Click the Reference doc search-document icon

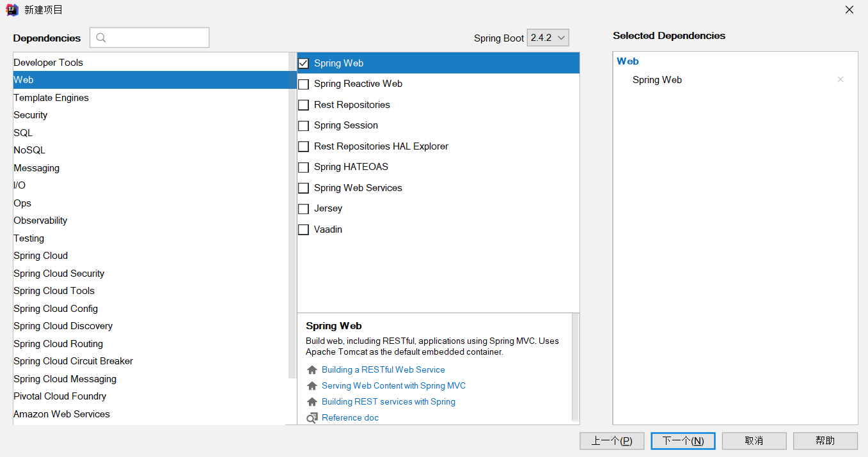312,418
